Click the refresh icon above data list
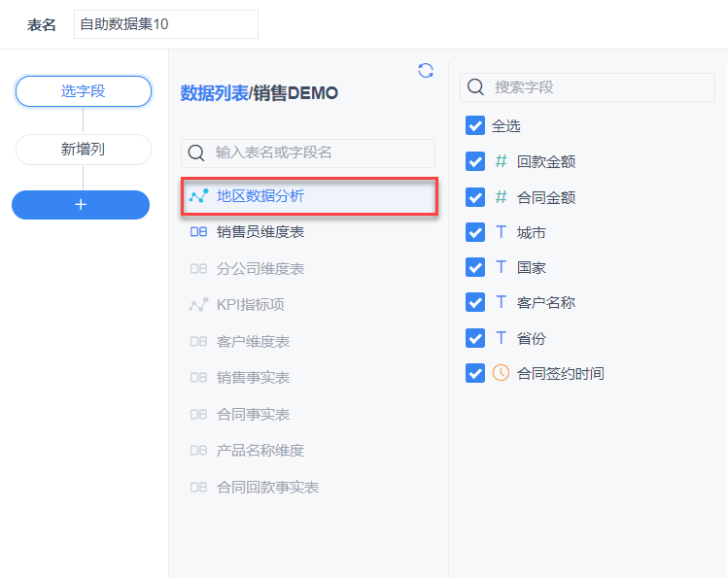This screenshot has height=578, width=728. click(x=425, y=70)
